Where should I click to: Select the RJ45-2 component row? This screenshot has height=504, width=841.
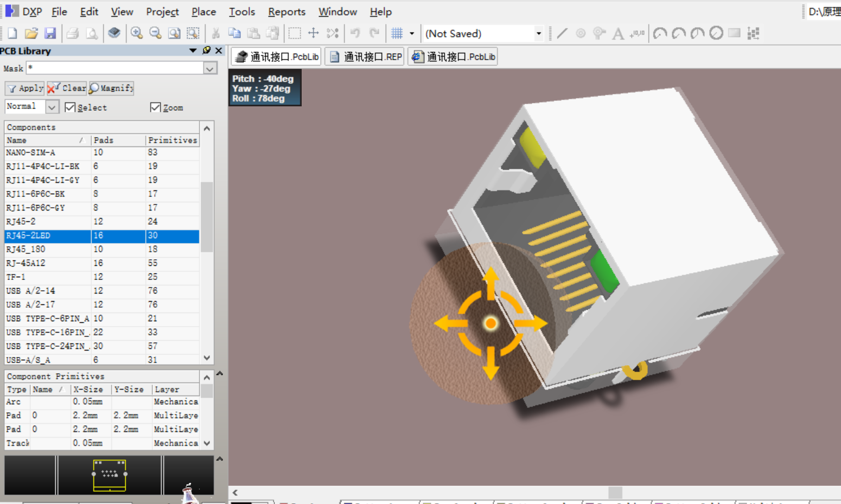click(x=102, y=221)
